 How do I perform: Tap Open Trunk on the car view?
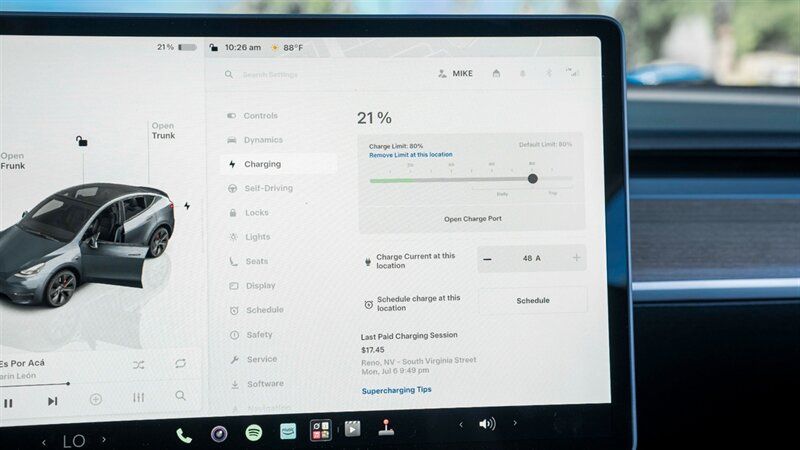coord(163,131)
